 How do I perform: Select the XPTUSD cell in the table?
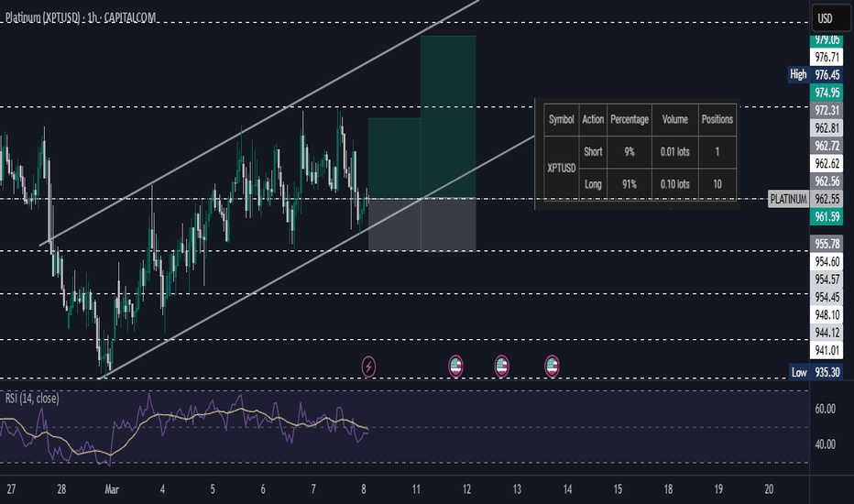[x=561, y=168]
